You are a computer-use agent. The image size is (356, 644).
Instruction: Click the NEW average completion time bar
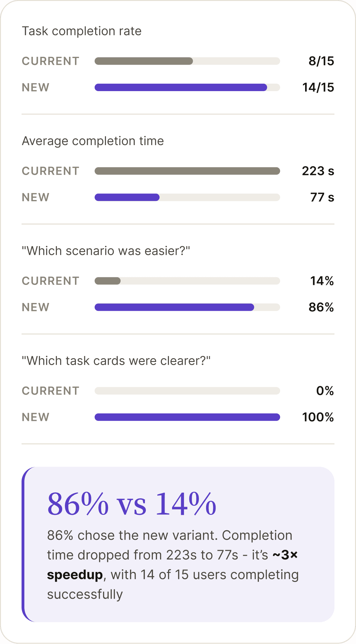tap(187, 197)
